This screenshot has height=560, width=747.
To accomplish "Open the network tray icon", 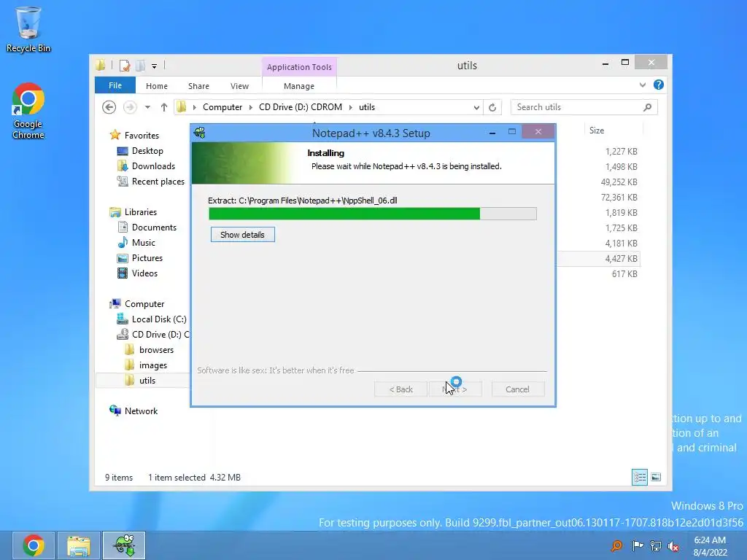I will (x=656, y=545).
